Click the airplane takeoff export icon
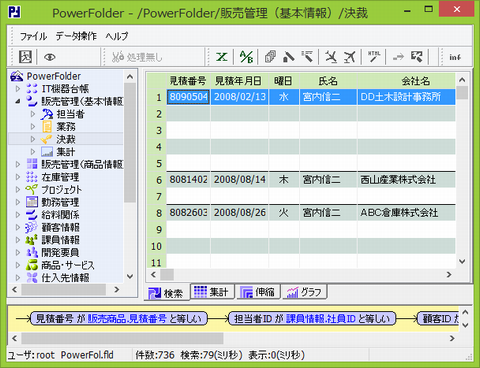 click(x=349, y=57)
